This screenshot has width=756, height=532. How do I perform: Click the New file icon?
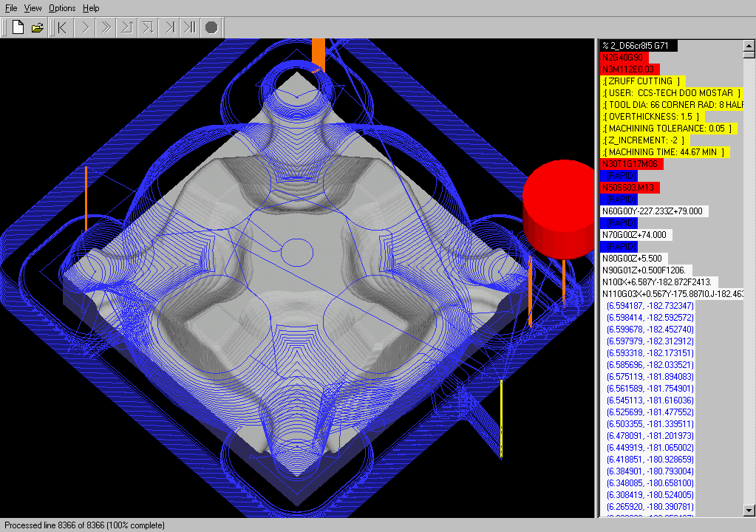click(x=18, y=28)
